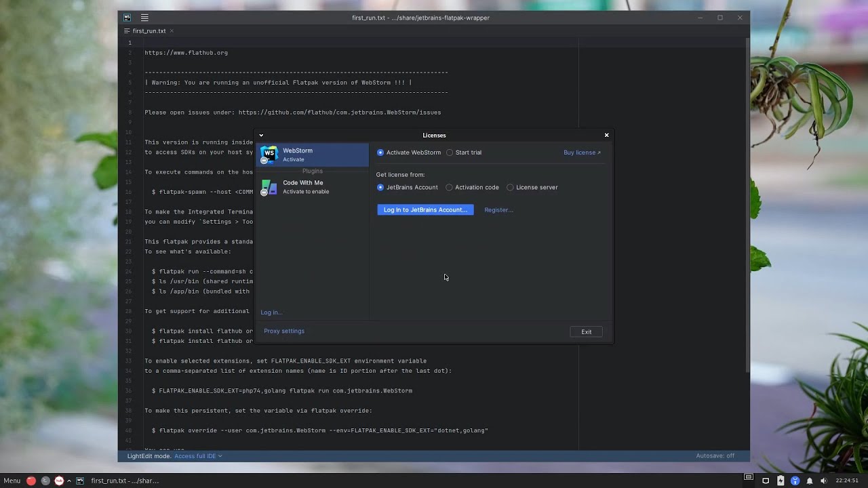Select Activation code license source
The width and height of the screenshot is (868, 488).
472,187
